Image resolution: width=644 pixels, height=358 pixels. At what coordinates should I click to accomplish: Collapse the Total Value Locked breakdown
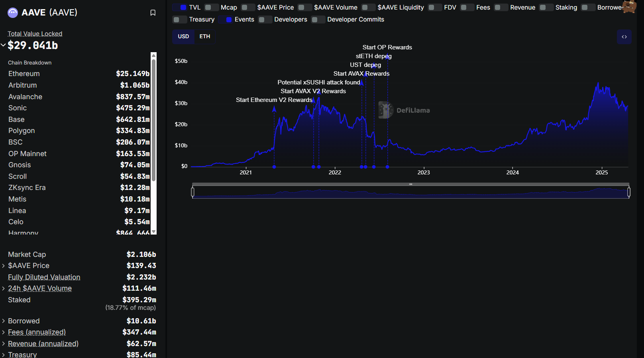click(x=3, y=45)
